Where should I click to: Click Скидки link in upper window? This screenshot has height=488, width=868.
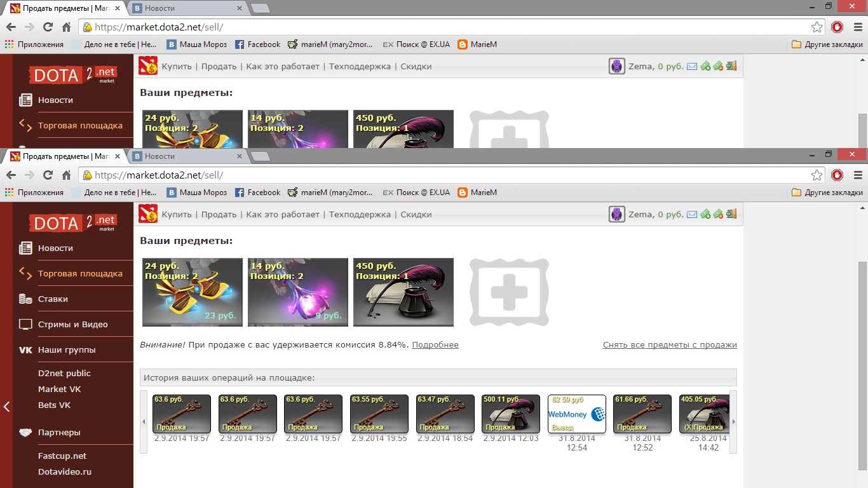(416, 66)
